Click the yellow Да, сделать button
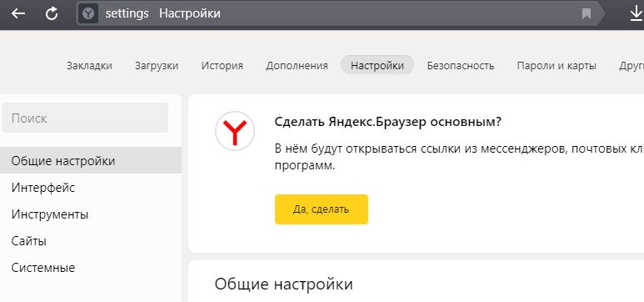The image size is (644, 302). tap(322, 209)
